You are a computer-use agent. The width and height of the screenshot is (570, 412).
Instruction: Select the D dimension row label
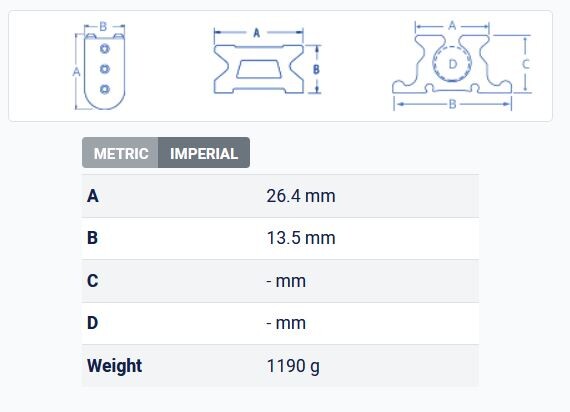(93, 323)
